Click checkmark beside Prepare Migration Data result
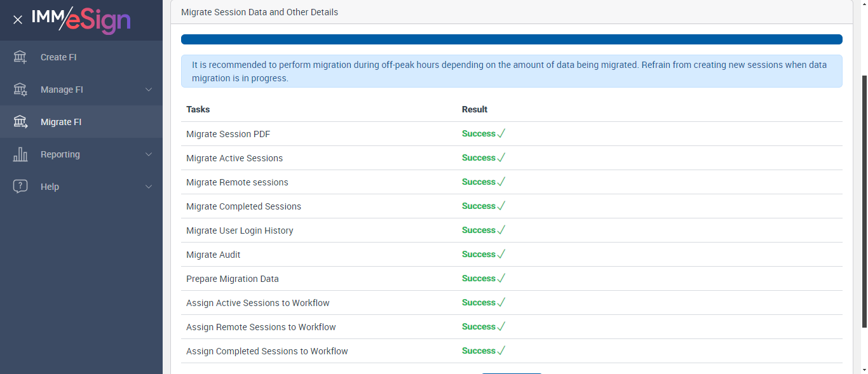 pos(501,278)
